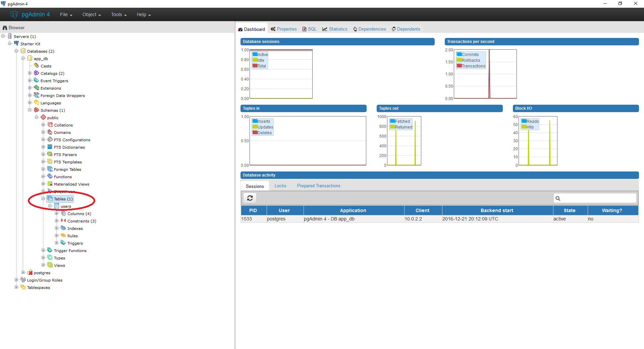This screenshot has height=349, width=644.
Task: Select the Types tree item
Action: (60, 258)
